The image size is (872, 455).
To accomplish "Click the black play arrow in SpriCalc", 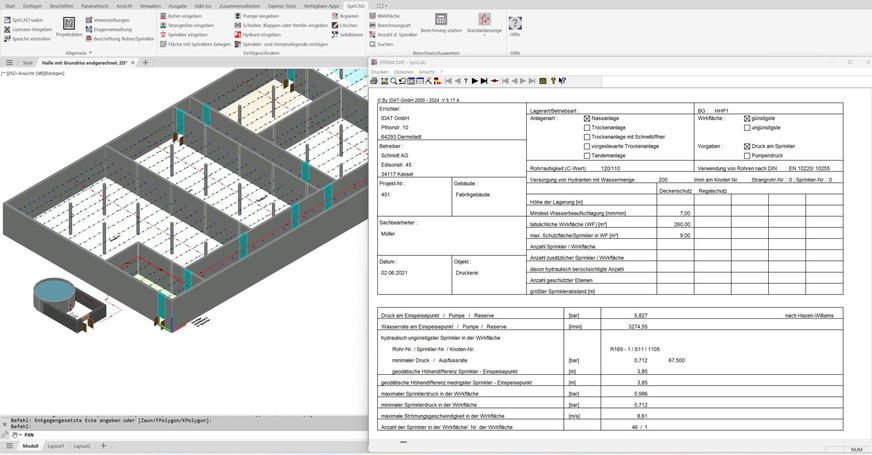I will click(x=474, y=81).
